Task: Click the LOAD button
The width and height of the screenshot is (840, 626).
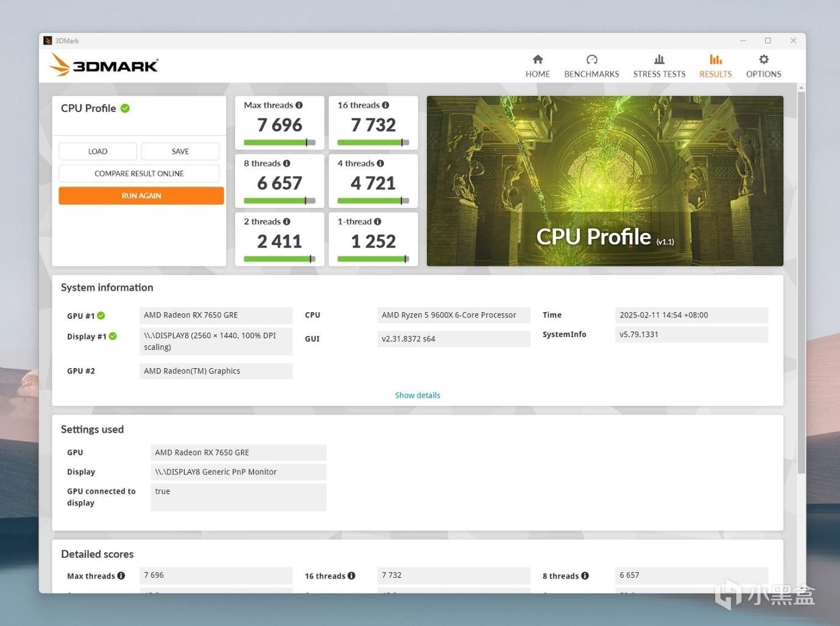Action: [97, 151]
